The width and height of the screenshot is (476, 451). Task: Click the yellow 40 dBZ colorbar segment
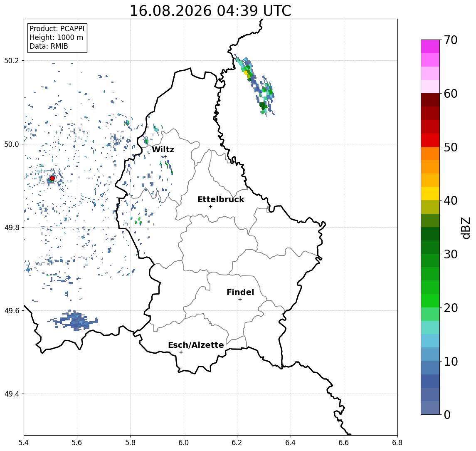click(x=430, y=194)
